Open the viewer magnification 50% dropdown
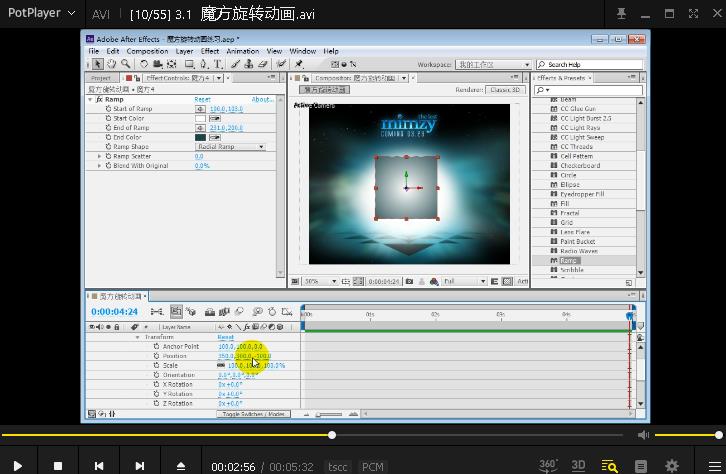Image resolution: width=726 pixels, height=474 pixels. click(319, 281)
